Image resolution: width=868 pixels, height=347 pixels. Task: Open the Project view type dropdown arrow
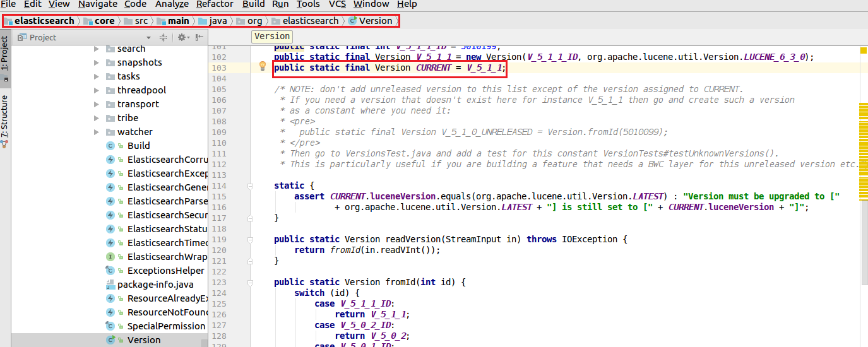coord(149,38)
